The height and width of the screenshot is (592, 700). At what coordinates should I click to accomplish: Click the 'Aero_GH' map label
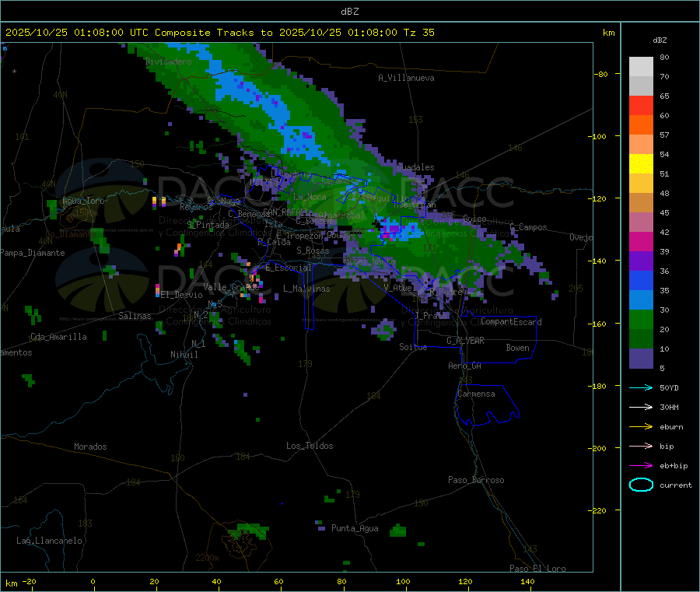[465, 366]
